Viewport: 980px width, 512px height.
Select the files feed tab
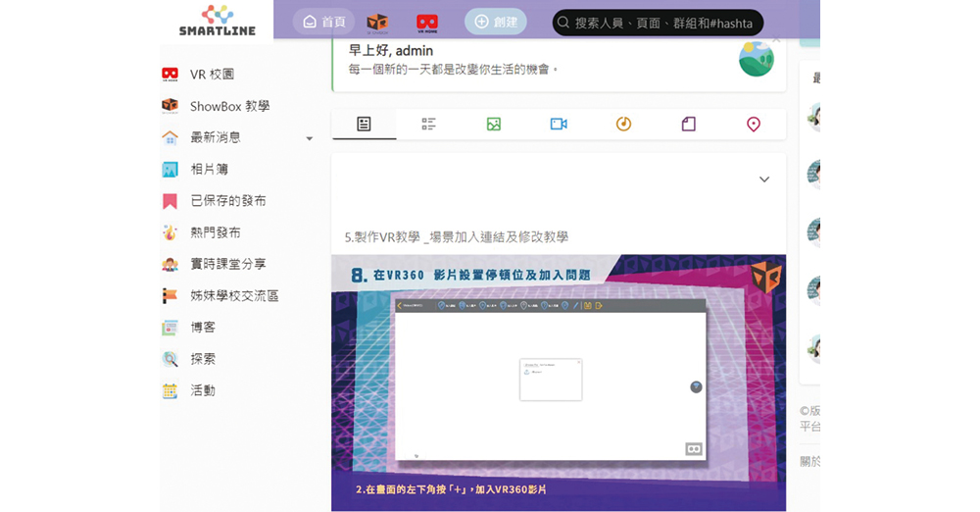click(x=689, y=124)
